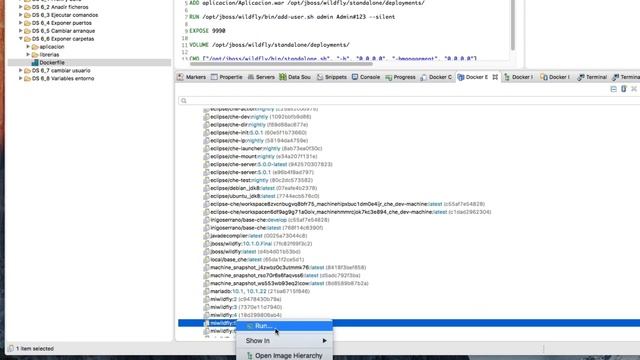Select local/base_che:latest image

coord(257,259)
